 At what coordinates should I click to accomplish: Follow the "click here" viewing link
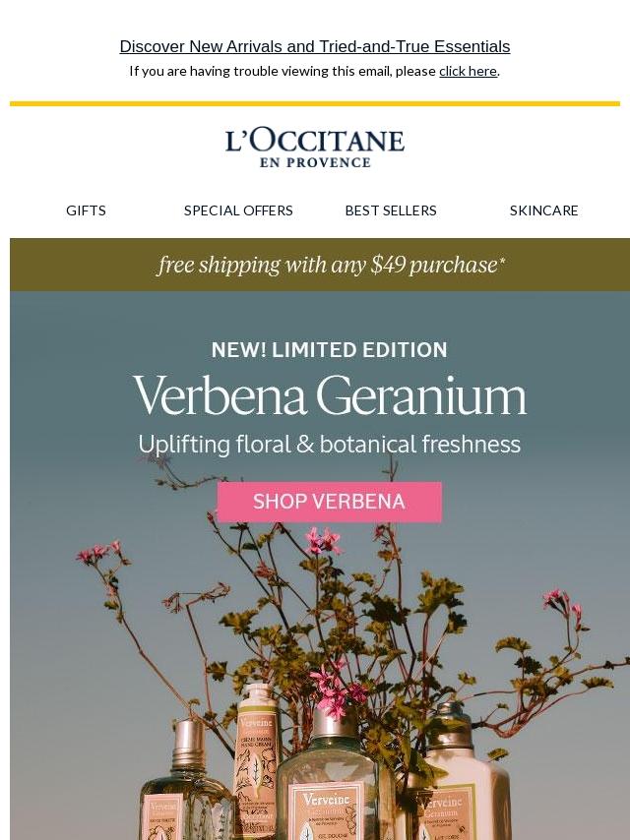coord(468,71)
